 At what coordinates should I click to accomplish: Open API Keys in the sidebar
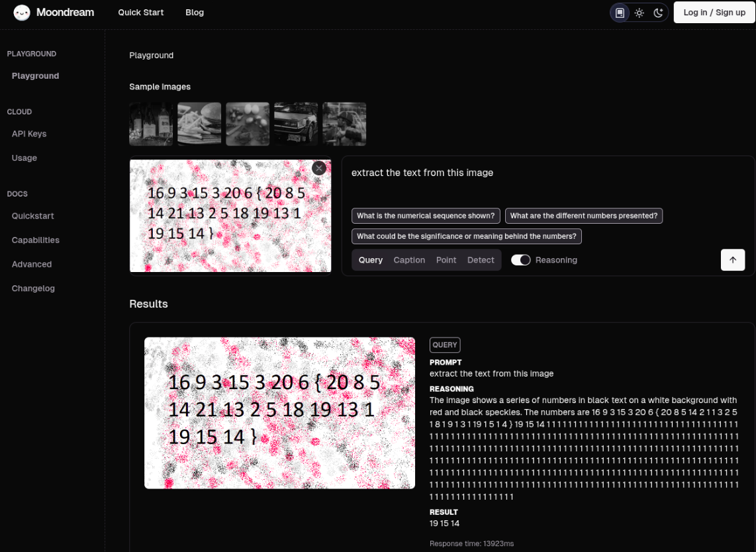[x=29, y=134]
